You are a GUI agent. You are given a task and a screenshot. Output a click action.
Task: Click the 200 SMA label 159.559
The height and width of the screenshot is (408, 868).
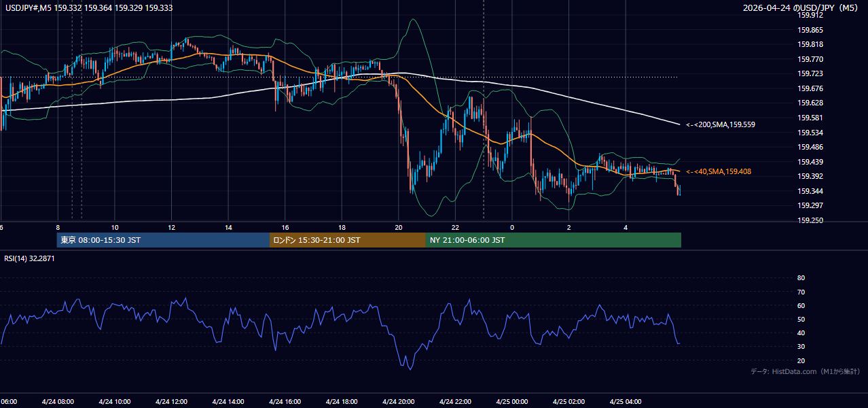[x=720, y=125]
